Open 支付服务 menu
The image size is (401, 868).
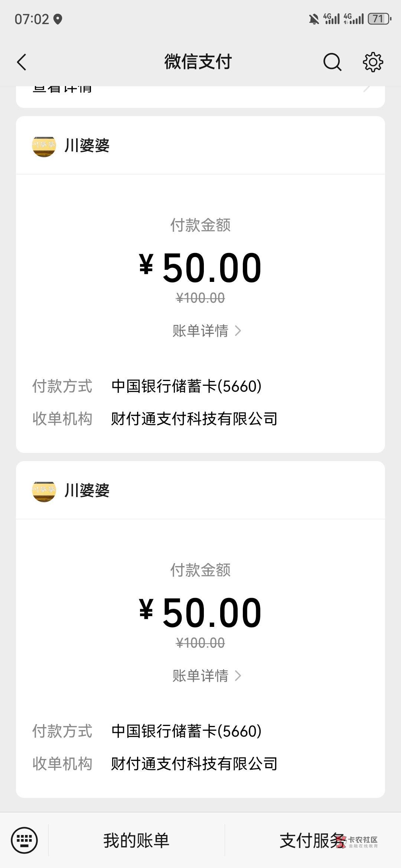tap(312, 841)
